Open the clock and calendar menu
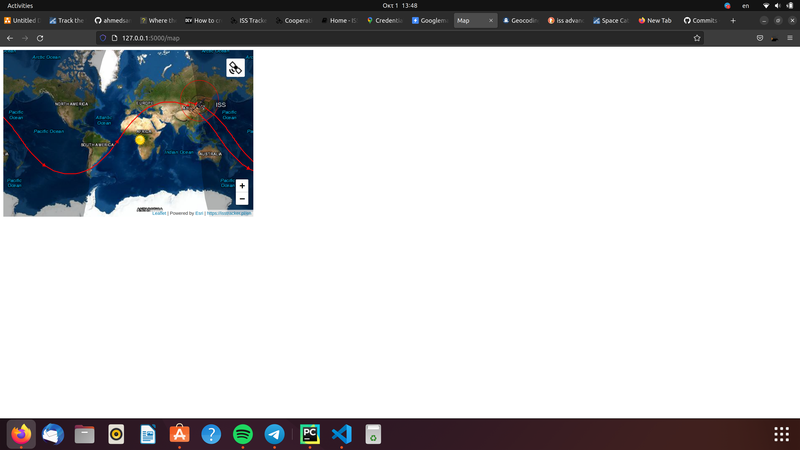Screen dimensions: 800x450 [x=400, y=6]
